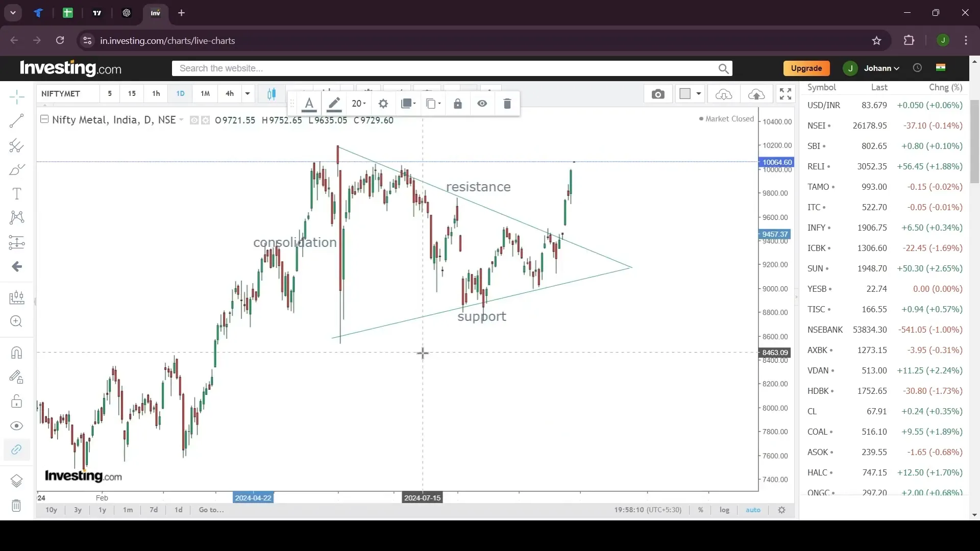Toggle log scale on chart

tap(724, 510)
